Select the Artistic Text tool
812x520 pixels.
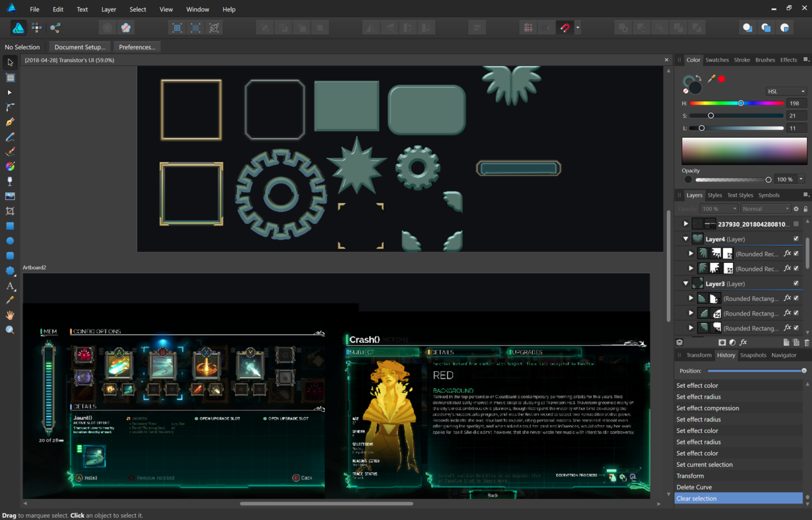(x=10, y=286)
